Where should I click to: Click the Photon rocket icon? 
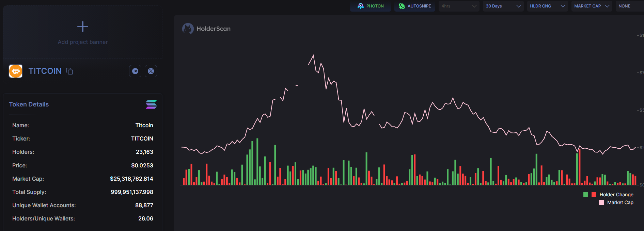point(361,6)
